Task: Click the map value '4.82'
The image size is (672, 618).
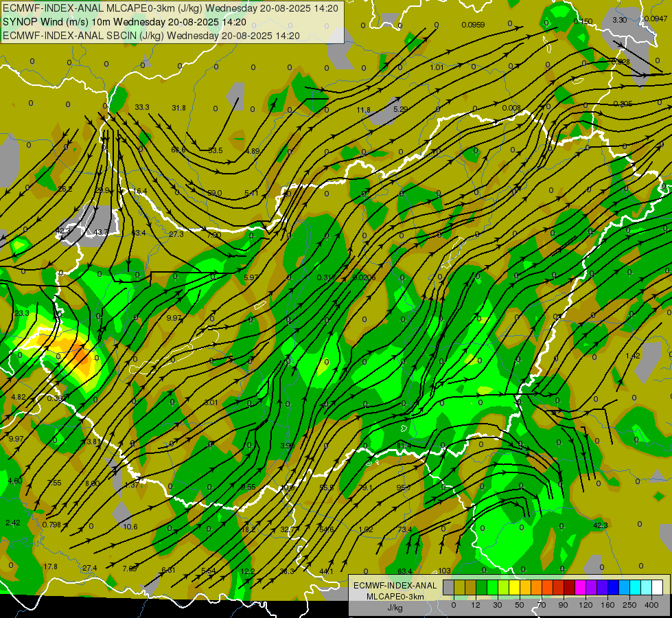Action: coord(18,397)
